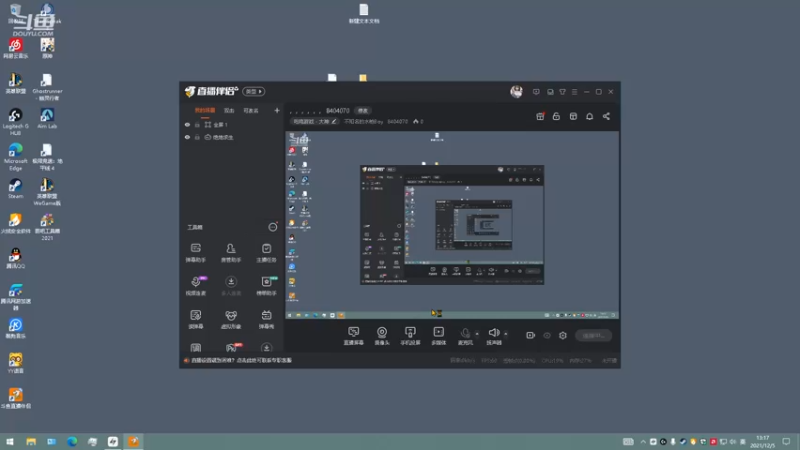
Task: Switch to the third scene tab
Action: tap(251, 111)
